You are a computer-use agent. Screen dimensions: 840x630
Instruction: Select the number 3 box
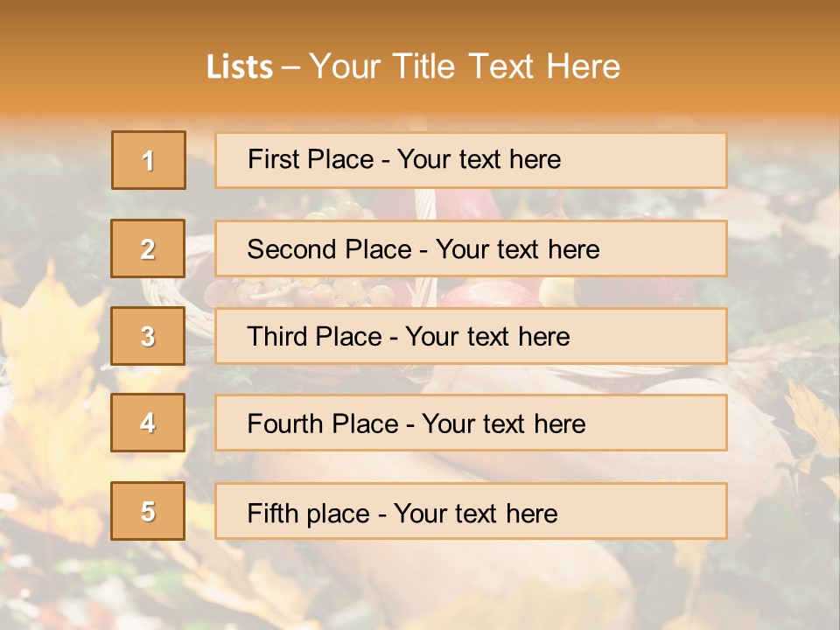(x=148, y=336)
